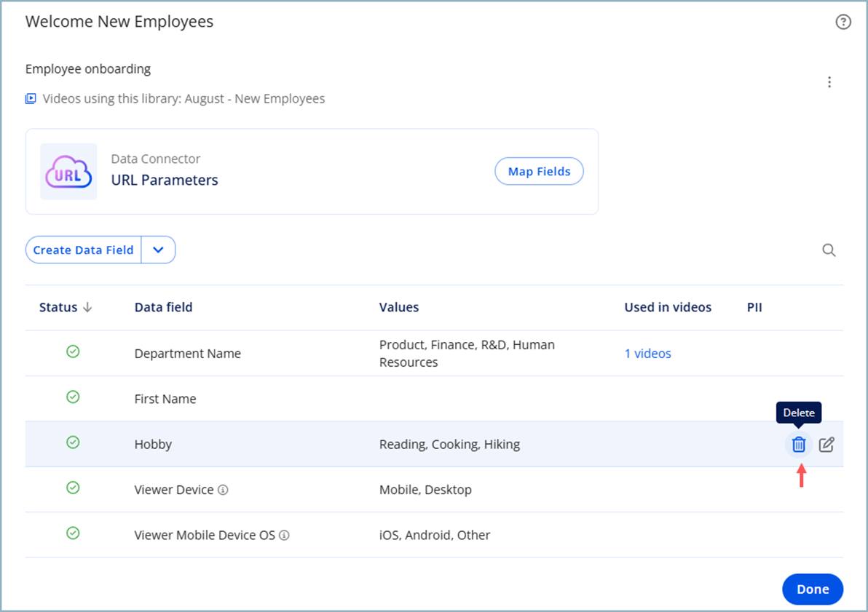Viewport: 868px width, 612px height.
Task: Open the '1 videos' link
Action: [x=647, y=354]
